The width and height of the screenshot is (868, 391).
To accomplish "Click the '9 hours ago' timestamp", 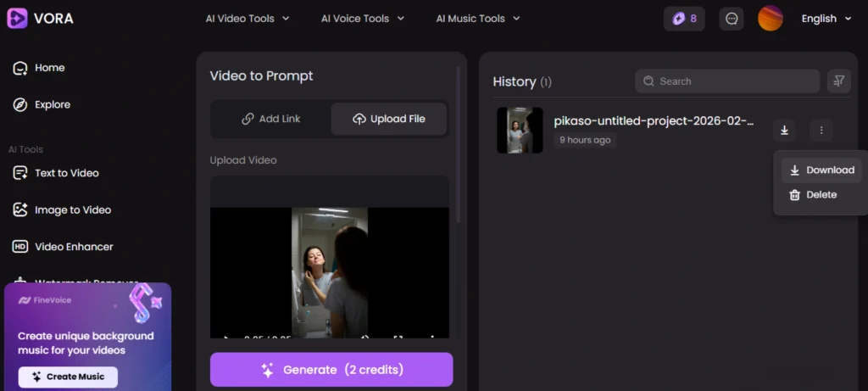I will click(585, 140).
